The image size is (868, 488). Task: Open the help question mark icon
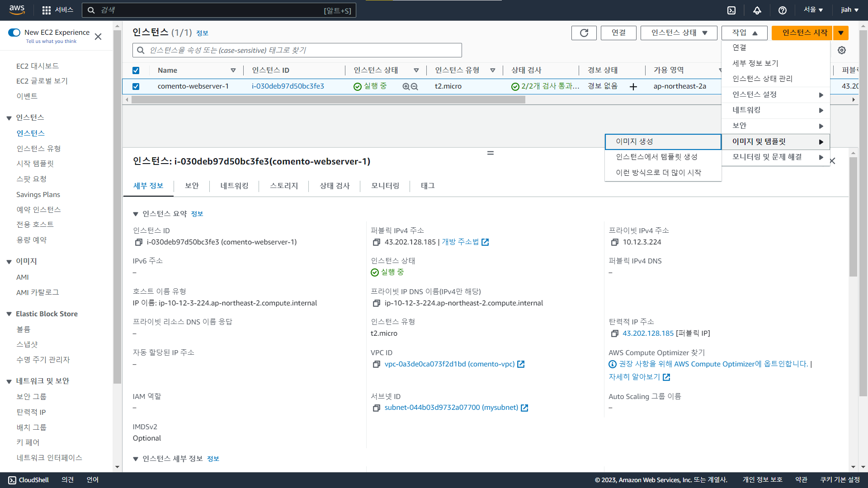(783, 10)
